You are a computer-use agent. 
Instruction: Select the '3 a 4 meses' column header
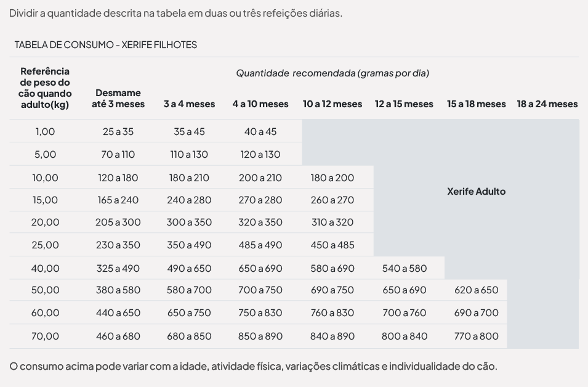[x=189, y=104]
